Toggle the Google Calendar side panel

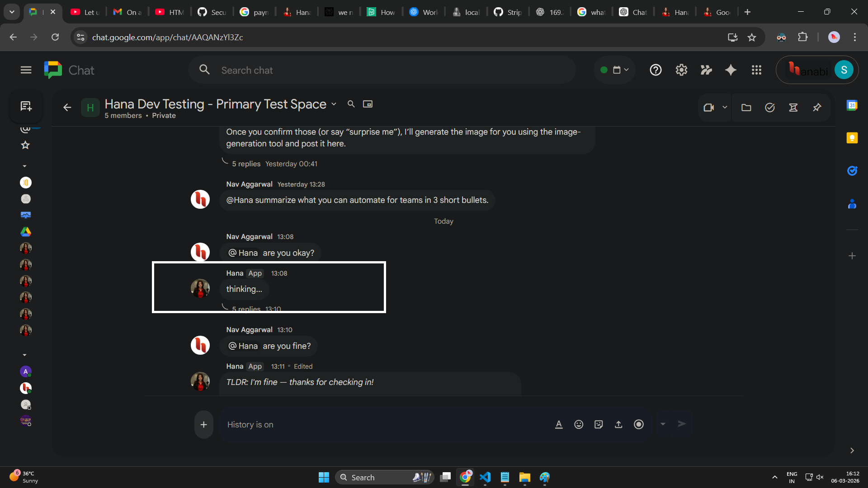[x=852, y=105]
